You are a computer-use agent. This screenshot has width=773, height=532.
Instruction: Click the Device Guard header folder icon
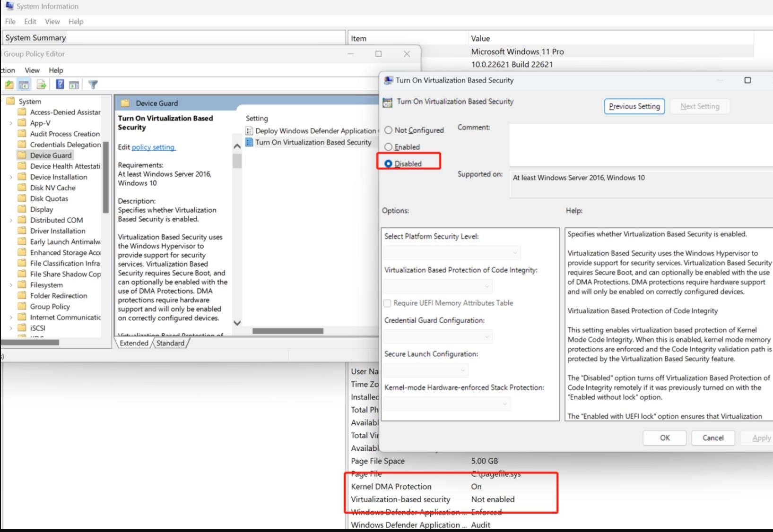[x=125, y=103]
